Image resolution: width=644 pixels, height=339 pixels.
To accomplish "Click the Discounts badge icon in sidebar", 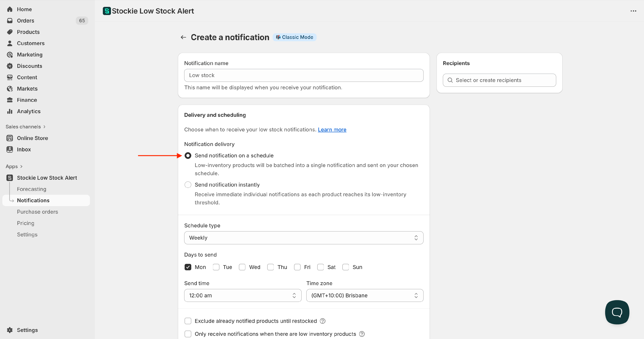I will (10, 66).
